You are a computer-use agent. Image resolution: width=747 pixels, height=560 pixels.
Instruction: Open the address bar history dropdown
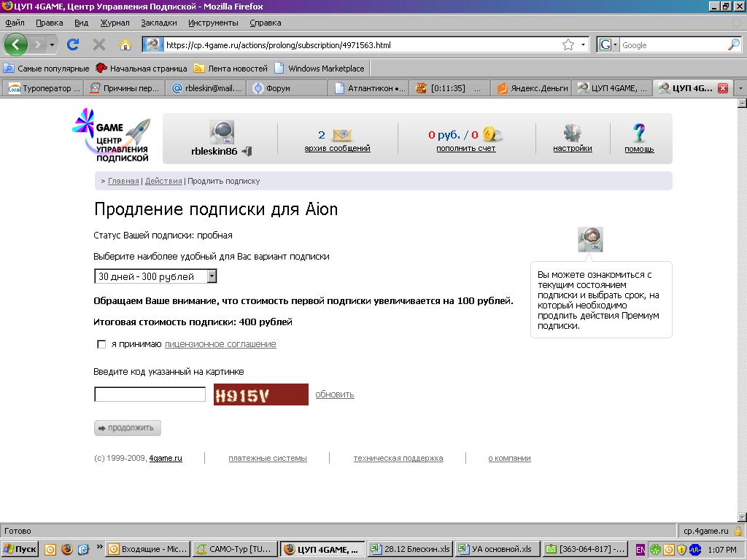point(584,45)
